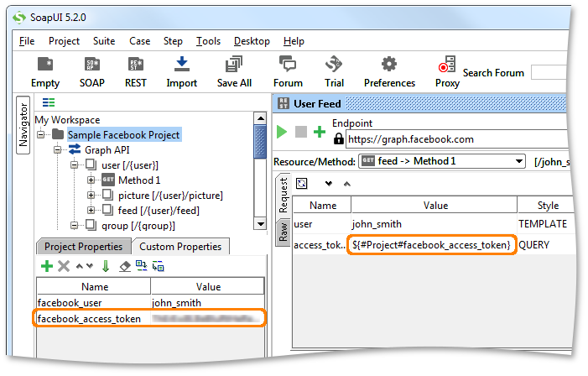Submit request with the green play button

tap(282, 132)
